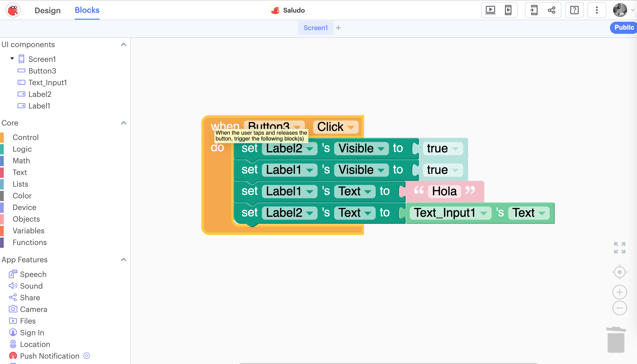
Task: Open the help question mark icon
Action: point(574,10)
